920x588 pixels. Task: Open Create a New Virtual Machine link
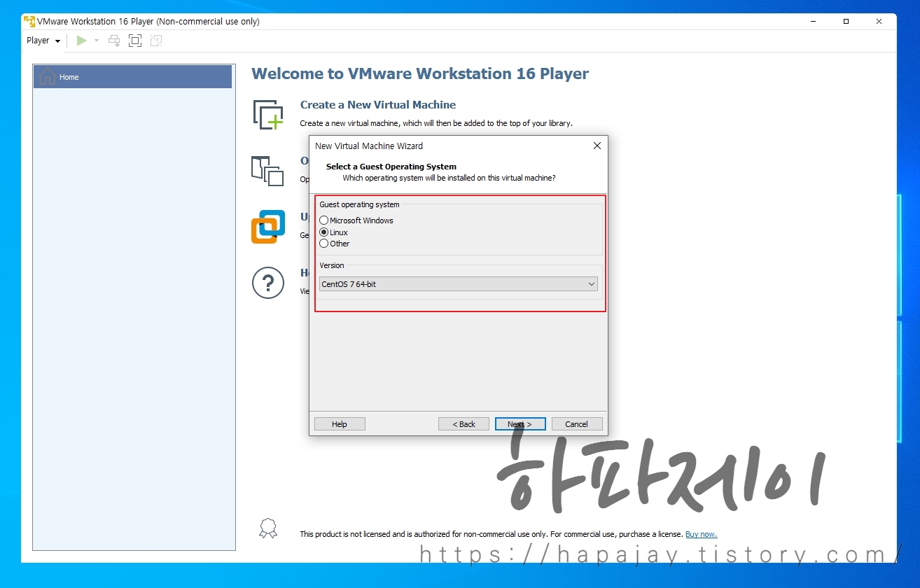[x=378, y=105]
